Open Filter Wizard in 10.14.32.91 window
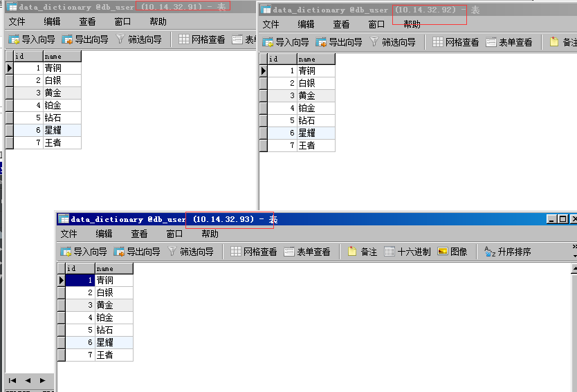The height and width of the screenshot is (392, 577). 139,39
